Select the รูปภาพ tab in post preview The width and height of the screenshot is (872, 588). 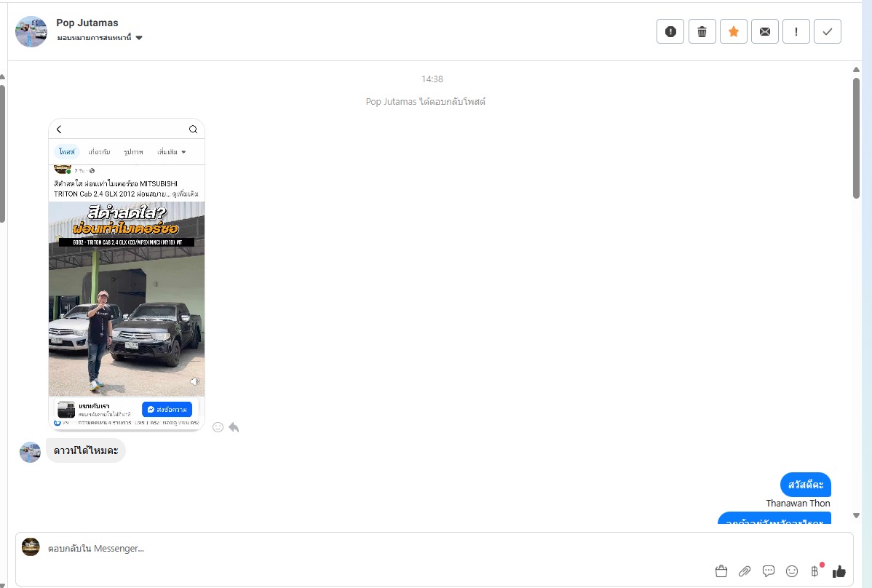(x=133, y=151)
